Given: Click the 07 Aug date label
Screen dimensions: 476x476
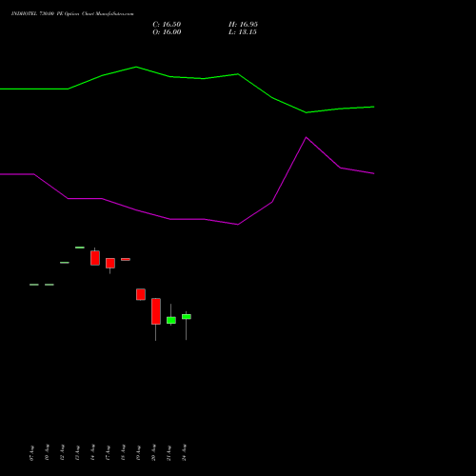Looking at the screenshot, I should click(31, 453).
